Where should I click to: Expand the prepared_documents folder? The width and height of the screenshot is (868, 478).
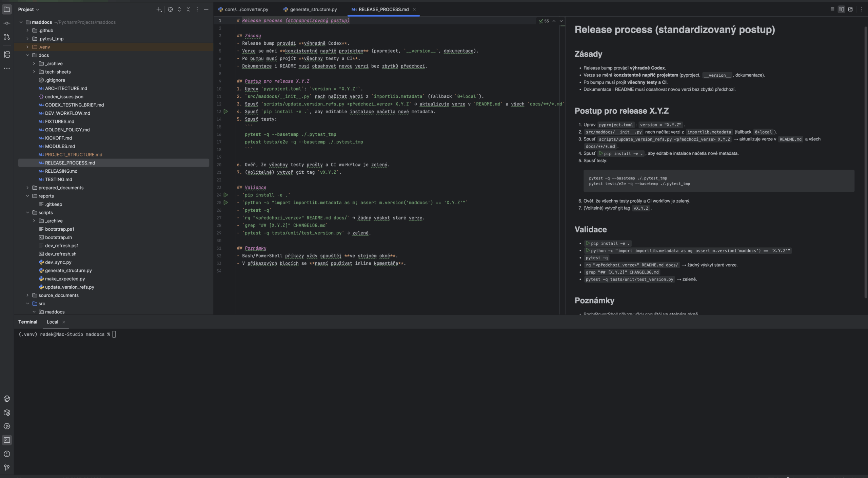[27, 188]
